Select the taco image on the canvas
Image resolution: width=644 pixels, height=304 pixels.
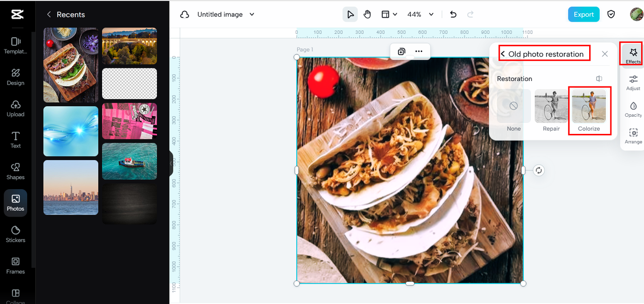tap(410, 170)
